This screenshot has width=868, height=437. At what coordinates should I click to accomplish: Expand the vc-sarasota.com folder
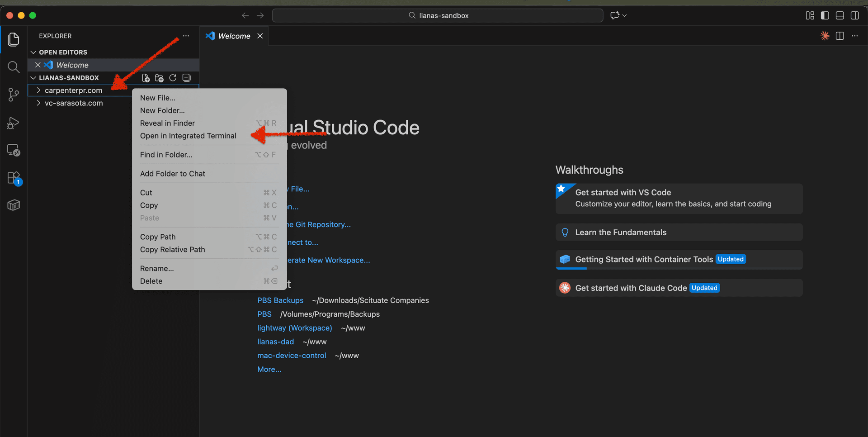click(39, 103)
